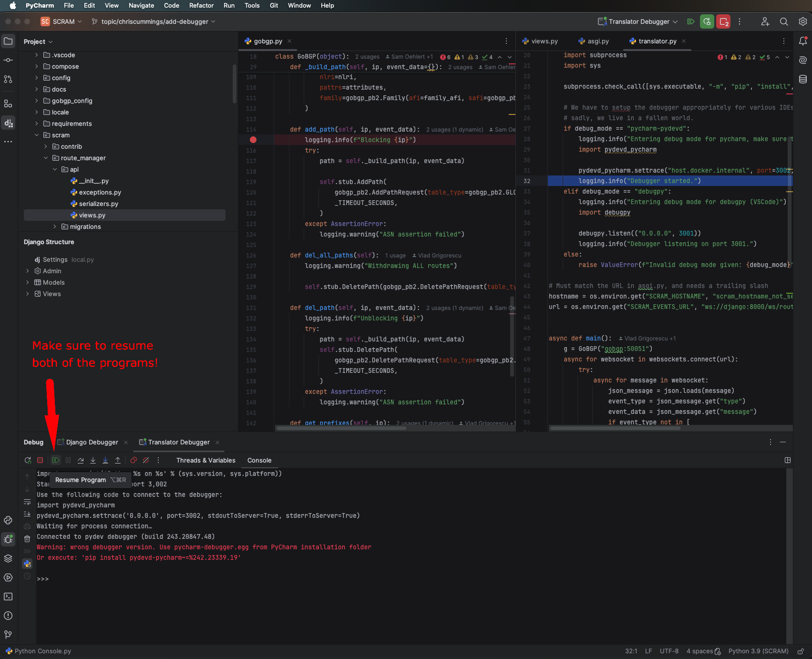
Task: Expand the compose folder
Action: [37, 66]
